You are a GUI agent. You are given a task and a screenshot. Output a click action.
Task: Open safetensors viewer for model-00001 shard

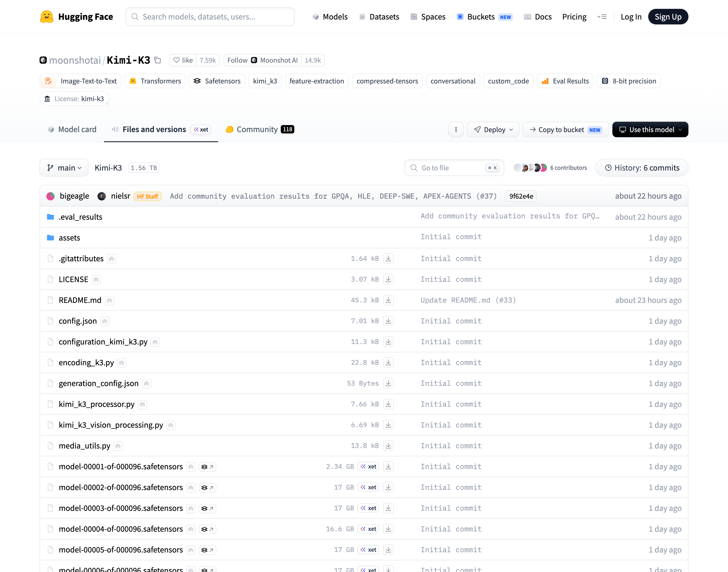coord(207,467)
